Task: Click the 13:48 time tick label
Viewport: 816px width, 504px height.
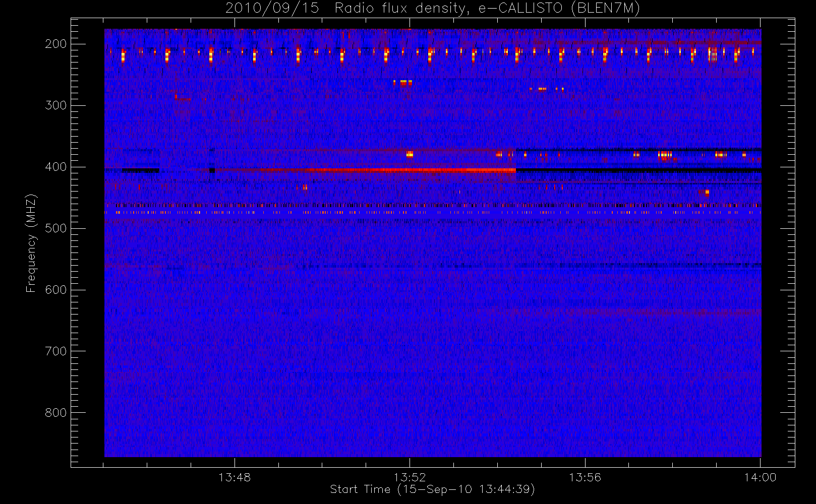Action: point(235,477)
